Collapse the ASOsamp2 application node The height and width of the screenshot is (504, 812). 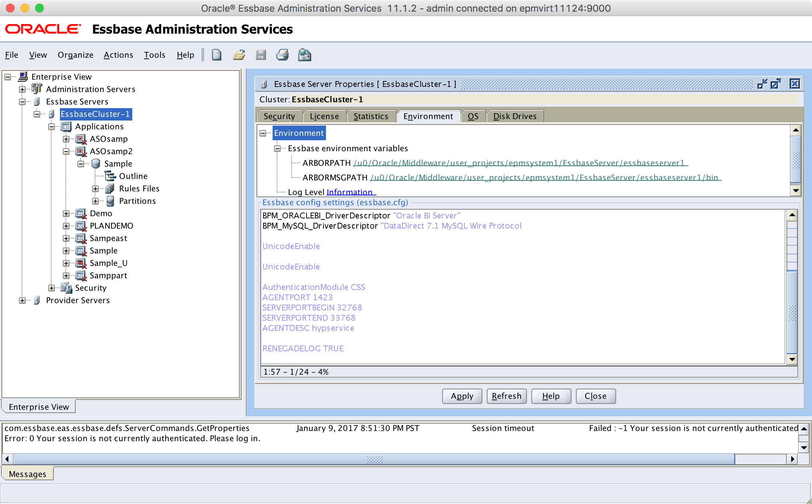[x=66, y=152]
